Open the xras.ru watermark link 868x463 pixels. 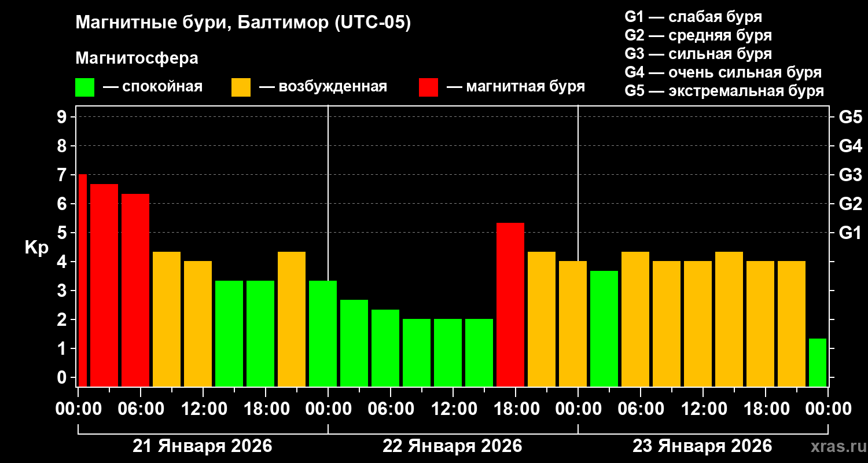point(836,446)
